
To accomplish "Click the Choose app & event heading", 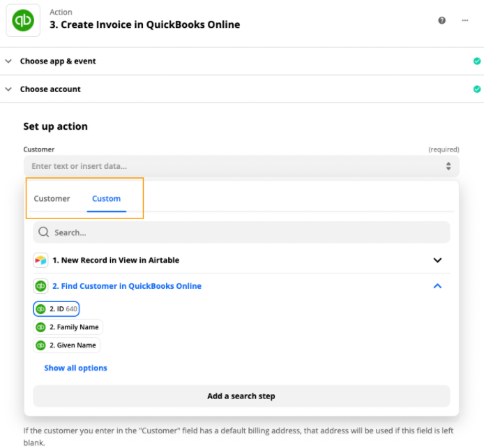I will coord(58,61).
